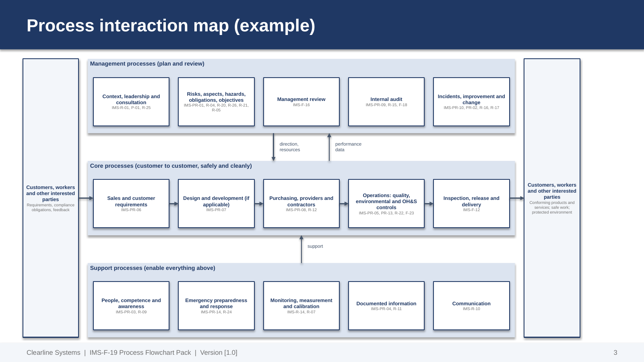Select 'People, competence and awareness' box
The height and width of the screenshot is (362, 644).
click(x=131, y=306)
